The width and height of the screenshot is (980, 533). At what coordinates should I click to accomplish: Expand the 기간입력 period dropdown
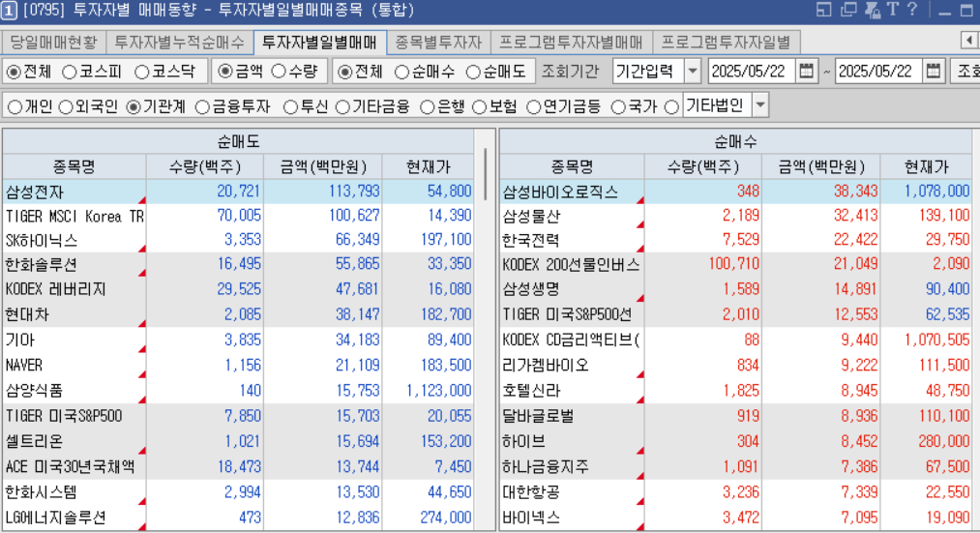coord(693,71)
